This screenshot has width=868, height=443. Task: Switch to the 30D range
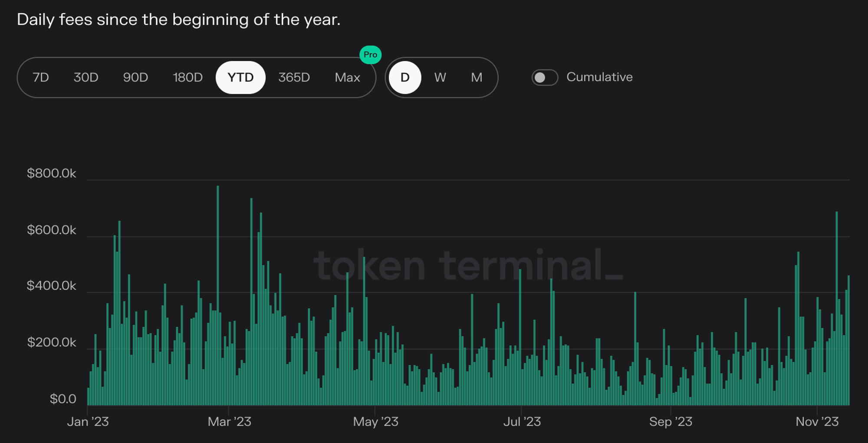coord(86,78)
